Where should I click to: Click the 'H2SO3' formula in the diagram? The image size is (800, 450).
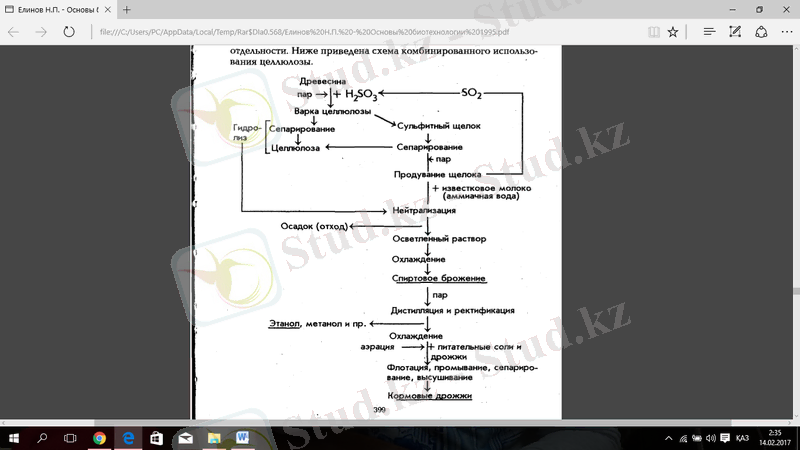click(x=361, y=94)
